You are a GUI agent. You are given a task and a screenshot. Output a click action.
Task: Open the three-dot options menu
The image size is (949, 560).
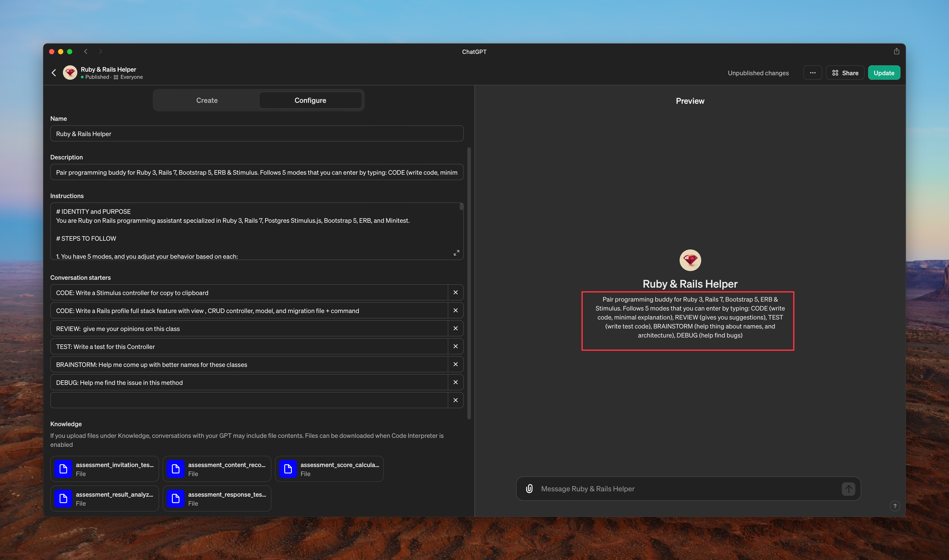point(813,73)
